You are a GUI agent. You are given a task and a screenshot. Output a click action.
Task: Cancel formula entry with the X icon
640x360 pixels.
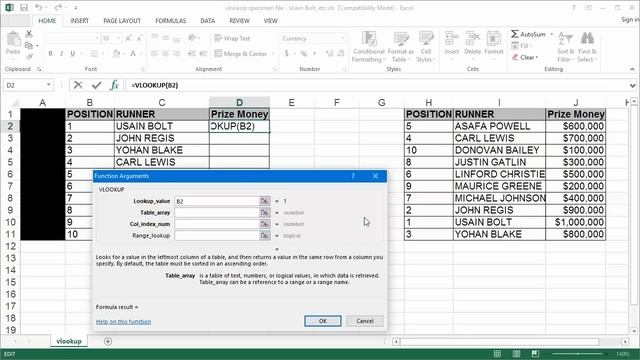78,85
